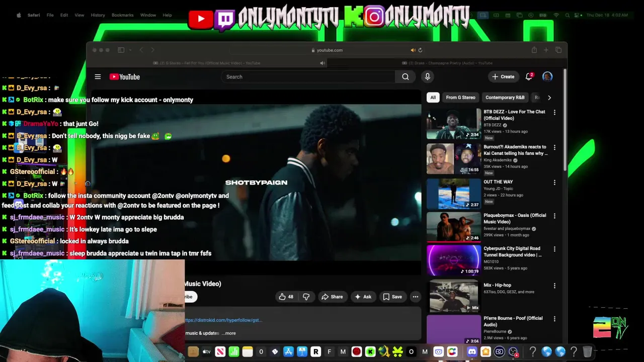Open BTB DEZZ Love For The Chat title

(x=514, y=115)
